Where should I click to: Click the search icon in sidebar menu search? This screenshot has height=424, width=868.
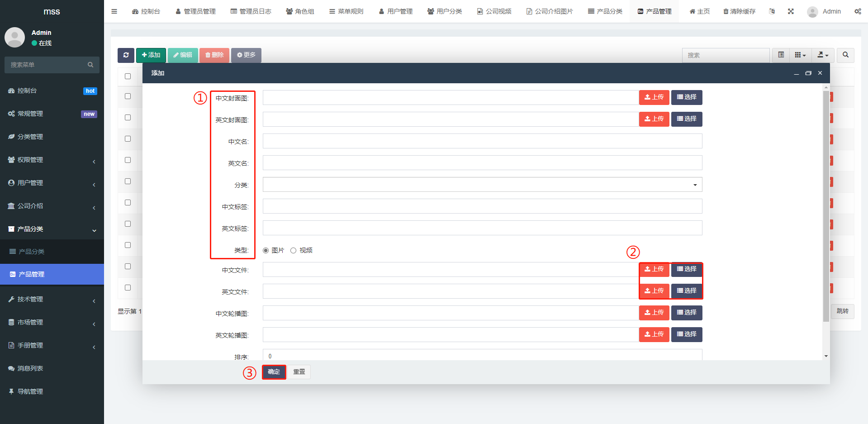click(x=90, y=65)
